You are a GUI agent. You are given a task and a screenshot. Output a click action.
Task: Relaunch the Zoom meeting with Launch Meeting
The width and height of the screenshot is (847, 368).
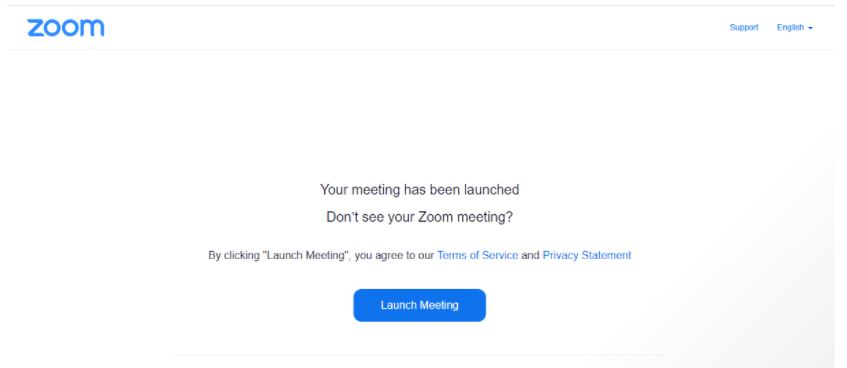[420, 305]
